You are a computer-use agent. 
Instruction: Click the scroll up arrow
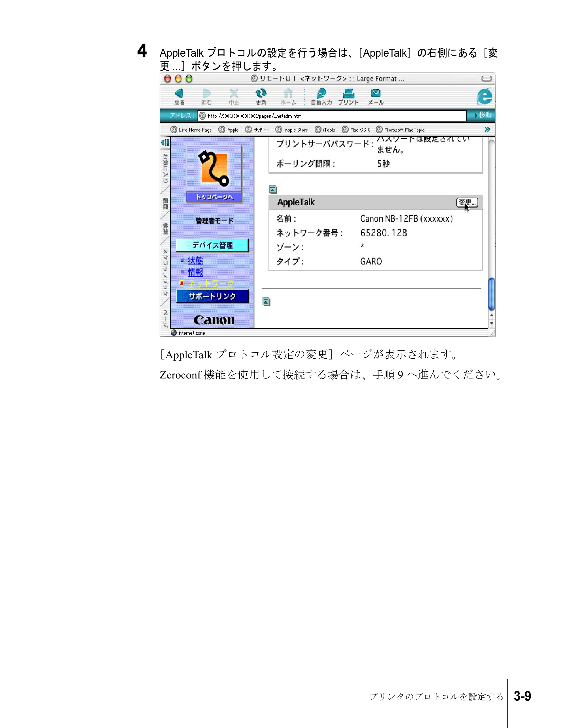coord(492,315)
